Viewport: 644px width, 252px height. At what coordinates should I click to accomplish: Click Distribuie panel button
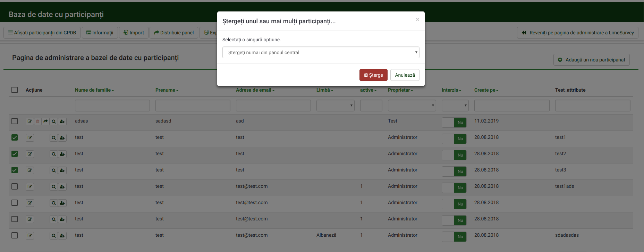tap(174, 33)
